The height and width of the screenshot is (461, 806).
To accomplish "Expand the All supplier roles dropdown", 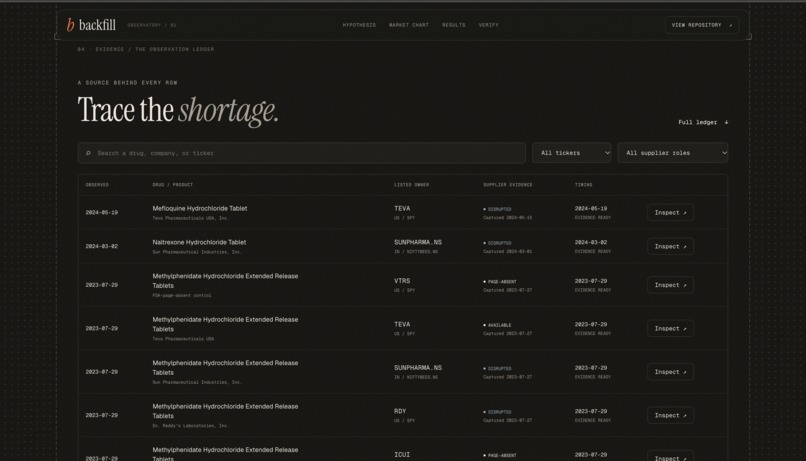I will (672, 153).
